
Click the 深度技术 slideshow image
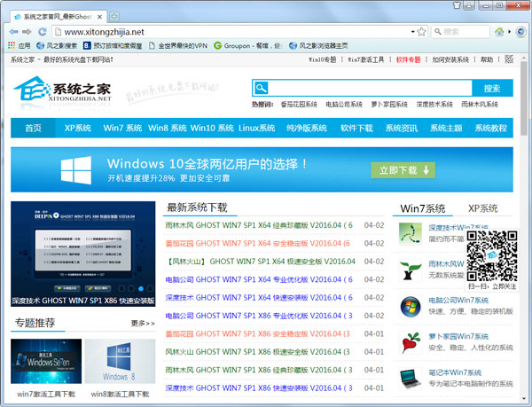tap(83, 254)
